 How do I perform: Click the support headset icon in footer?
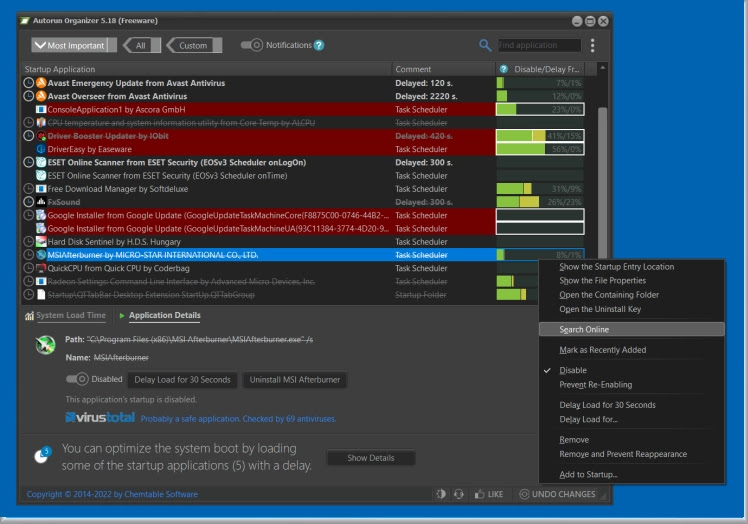coord(458,494)
